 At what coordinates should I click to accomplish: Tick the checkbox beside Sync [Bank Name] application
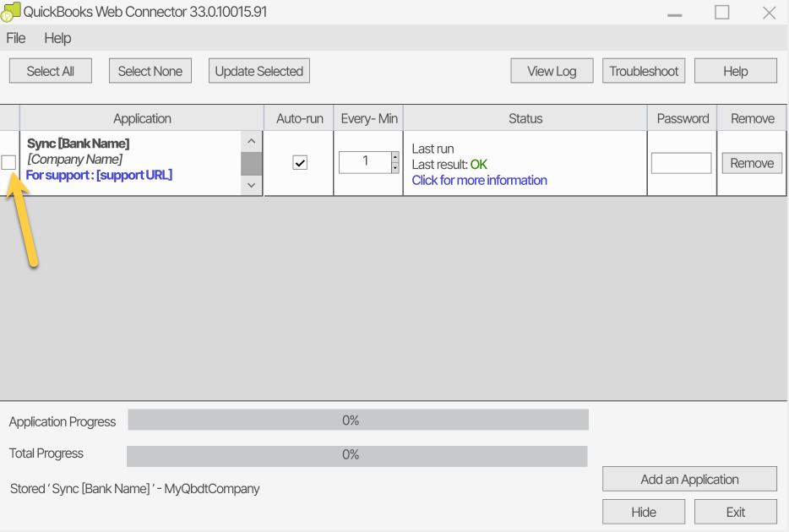9,163
